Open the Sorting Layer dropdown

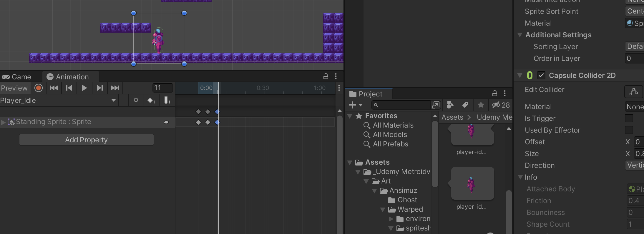point(635,46)
